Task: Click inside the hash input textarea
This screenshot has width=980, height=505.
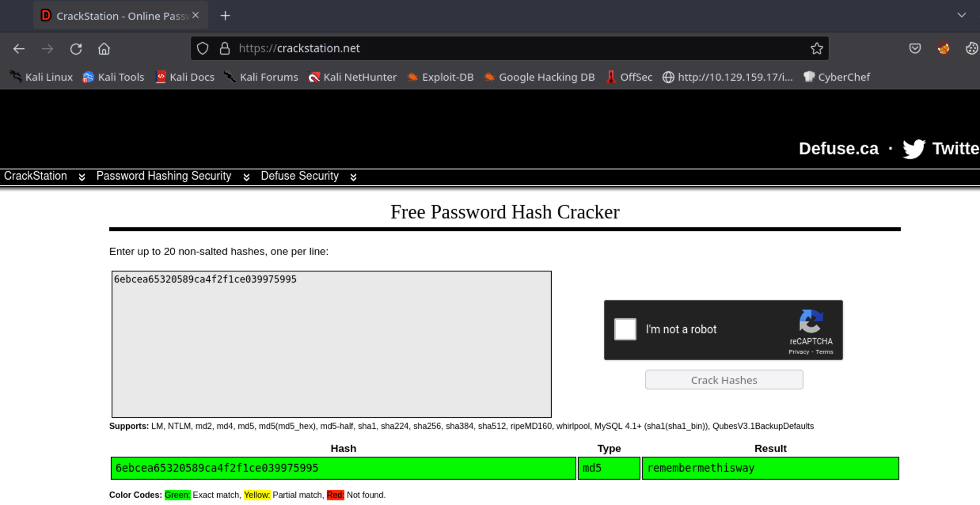Action: point(332,344)
